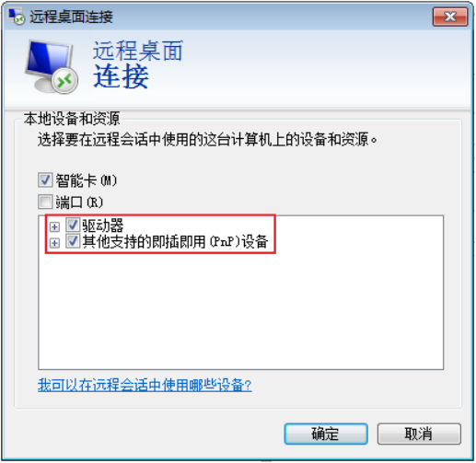Click the 智能卡(M) label text
Screen dimensions: 476x463
point(87,180)
